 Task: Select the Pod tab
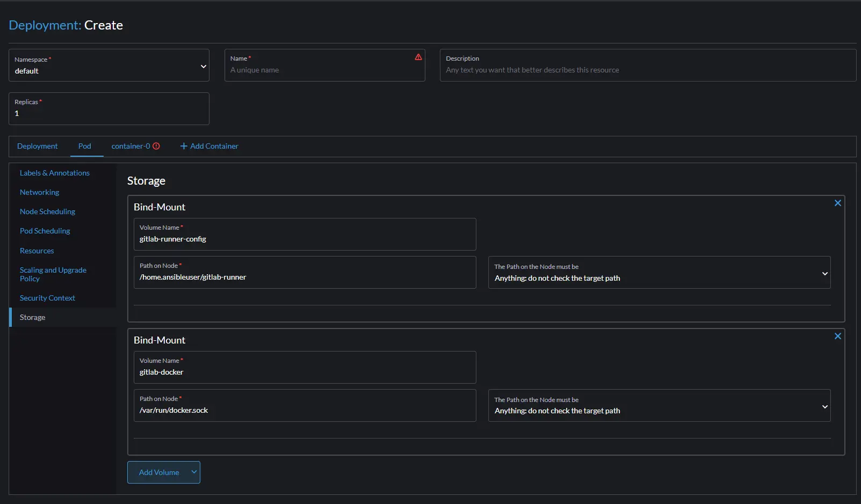[85, 146]
